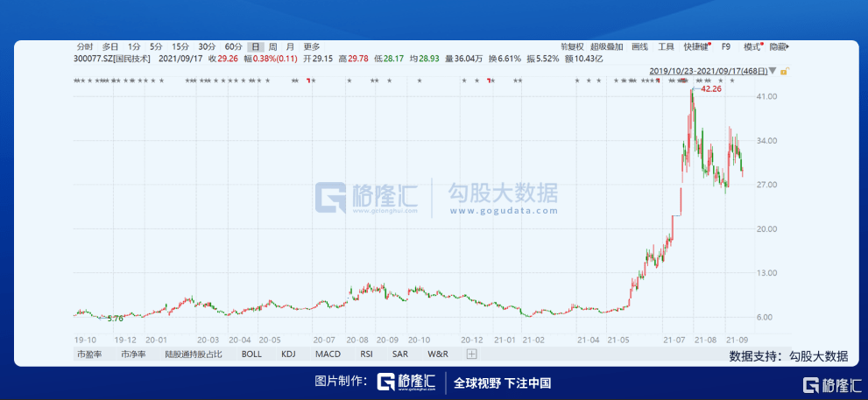The image size is (868, 400).
Task: Show the KDJ indicator
Action: coord(289,354)
